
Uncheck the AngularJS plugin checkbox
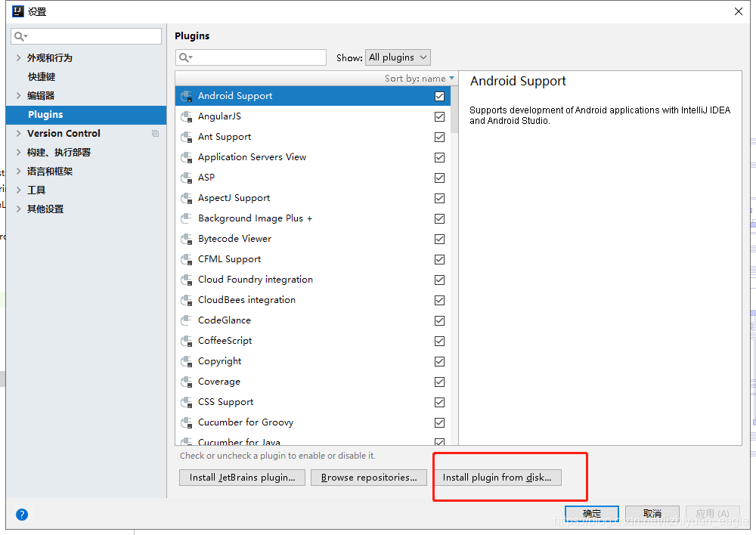pyautogui.click(x=439, y=116)
